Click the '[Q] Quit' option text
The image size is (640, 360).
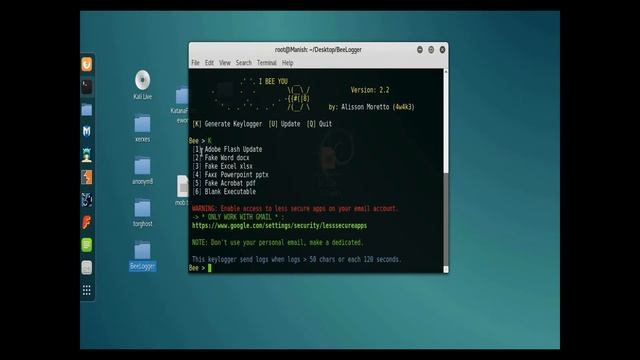point(319,124)
